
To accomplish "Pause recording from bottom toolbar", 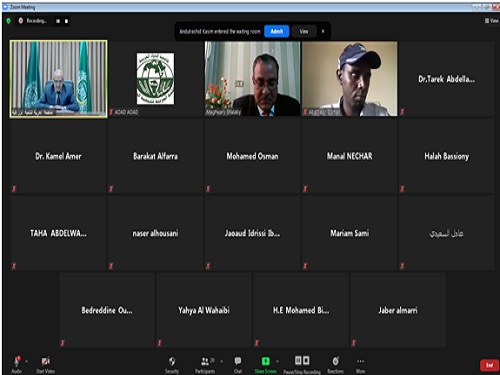I will pos(298,360).
